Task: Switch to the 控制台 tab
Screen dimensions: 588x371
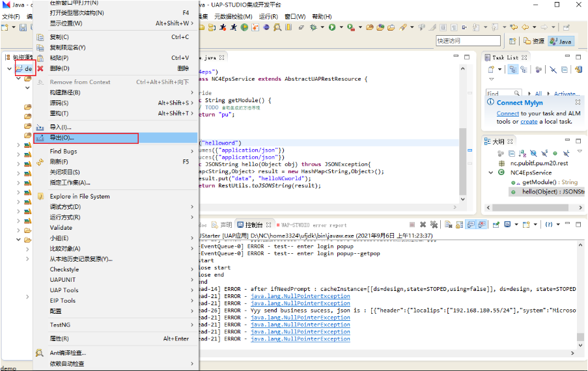Action: (x=254, y=225)
